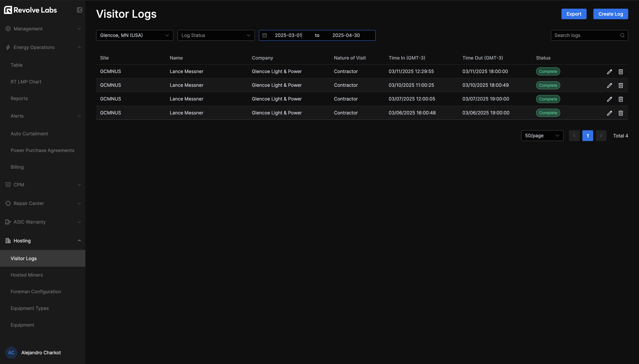Open the calendar icon in date range picker

point(265,35)
